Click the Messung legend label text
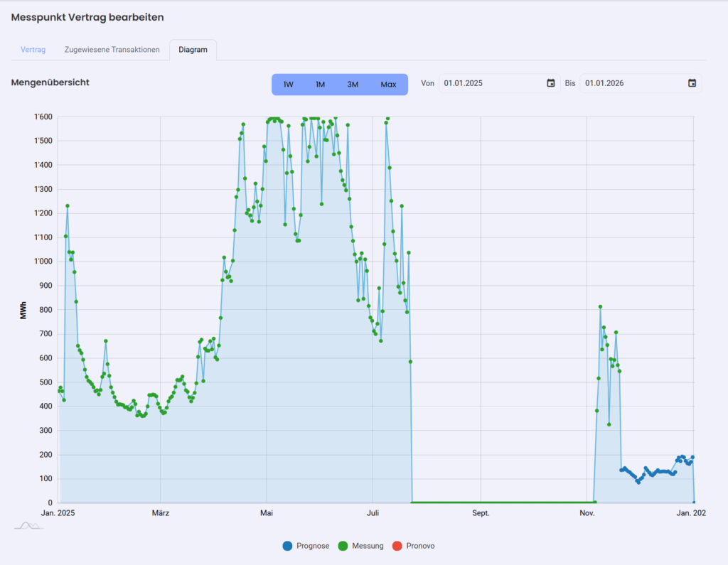The height and width of the screenshot is (565, 728). (x=368, y=546)
